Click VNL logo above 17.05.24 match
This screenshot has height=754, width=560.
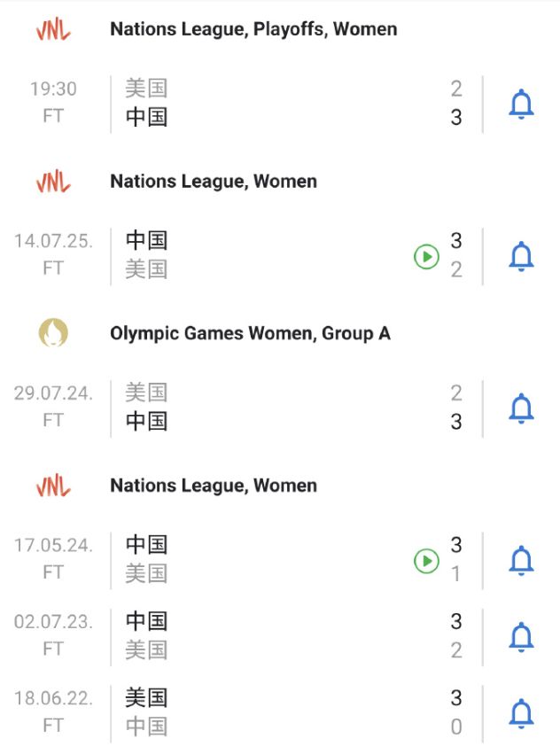click(53, 486)
